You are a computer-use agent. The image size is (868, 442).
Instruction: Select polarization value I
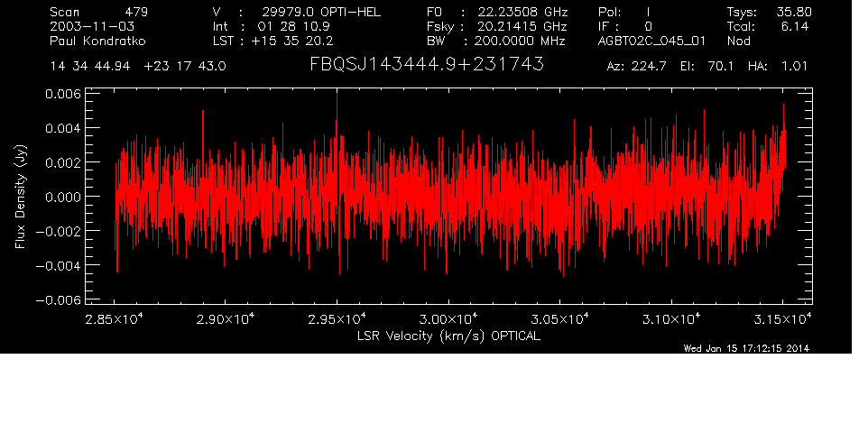pyautogui.click(x=648, y=12)
